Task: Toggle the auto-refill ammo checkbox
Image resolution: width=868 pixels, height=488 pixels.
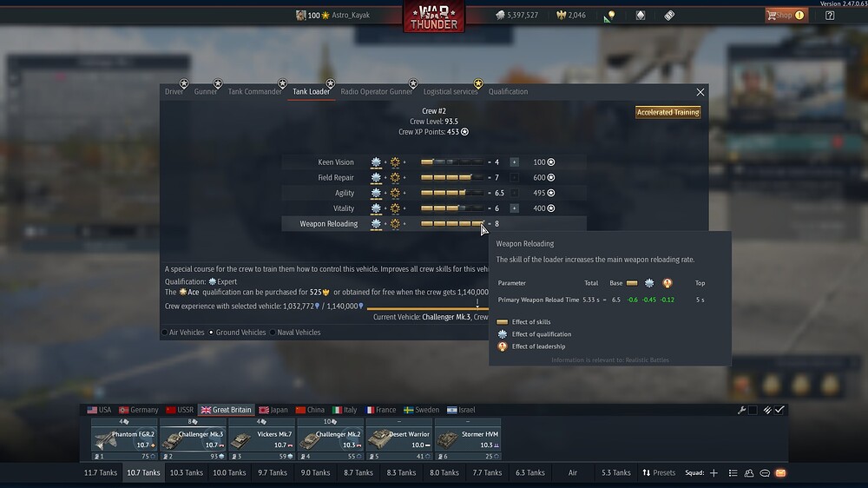Action: [x=779, y=410]
